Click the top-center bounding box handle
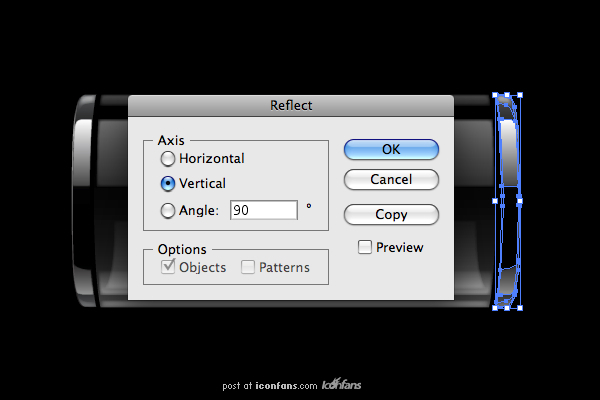This screenshot has width=600, height=400. point(507,95)
